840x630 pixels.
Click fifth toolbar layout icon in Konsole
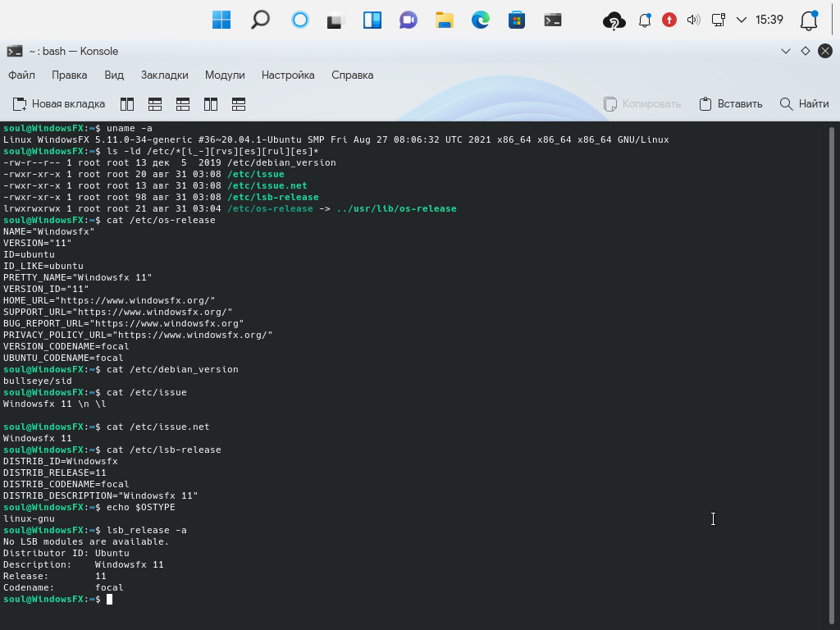(239, 104)
